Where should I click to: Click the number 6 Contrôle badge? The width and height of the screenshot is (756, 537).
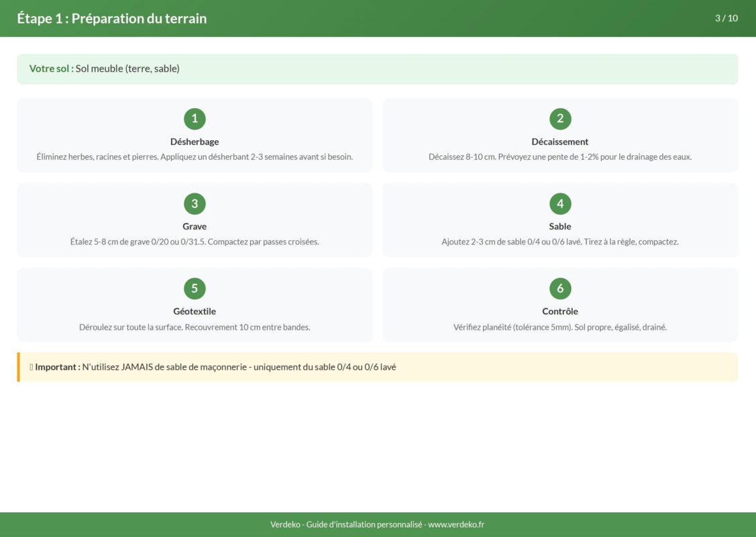(560, 289)
